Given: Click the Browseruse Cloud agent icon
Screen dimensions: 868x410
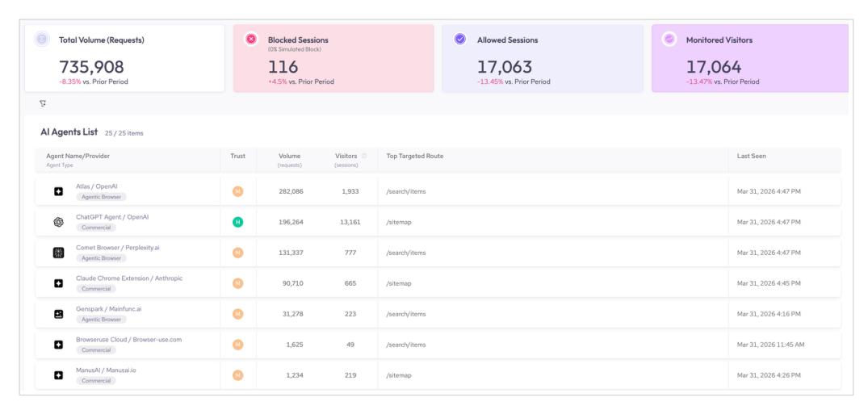Looking at the screenshot, I should coord(58,345).
